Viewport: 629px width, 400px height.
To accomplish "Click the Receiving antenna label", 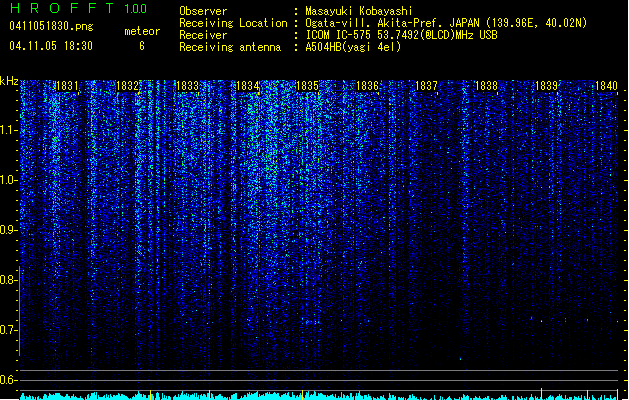I will [230, 47].
